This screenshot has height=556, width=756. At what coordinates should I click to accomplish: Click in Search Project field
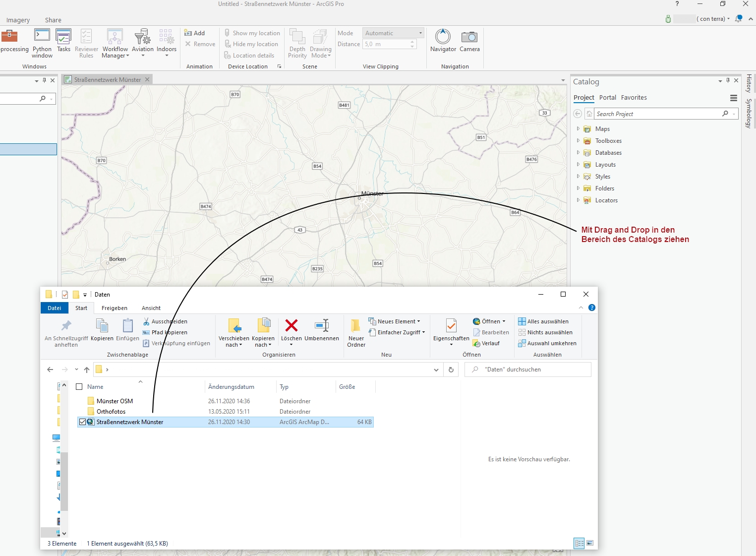(x=657, y=114)
